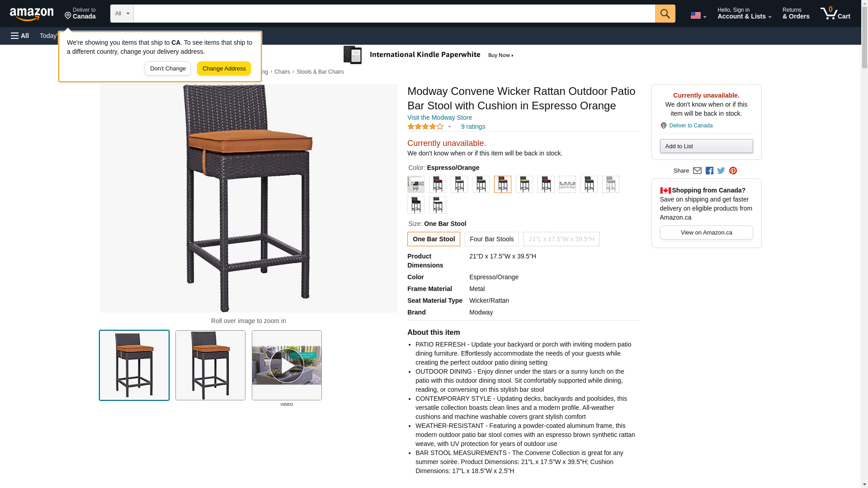Open the shopping cart icon
The height and width of the screenshot is (488, 868).
tap(835, 14)
